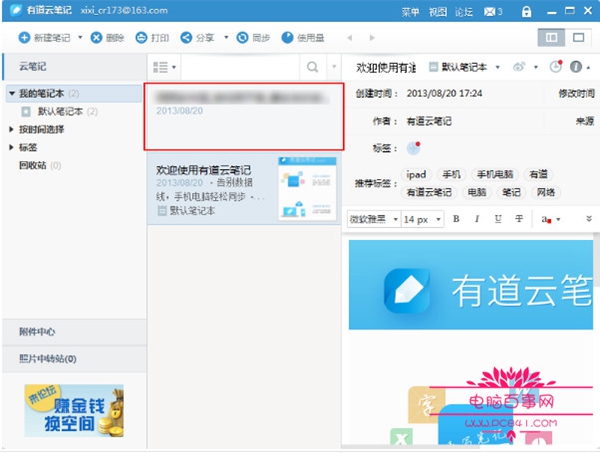Click the Sync (同步) toolbar button
The height and width of the screenshot is (453, 600).
pos(253,37)
